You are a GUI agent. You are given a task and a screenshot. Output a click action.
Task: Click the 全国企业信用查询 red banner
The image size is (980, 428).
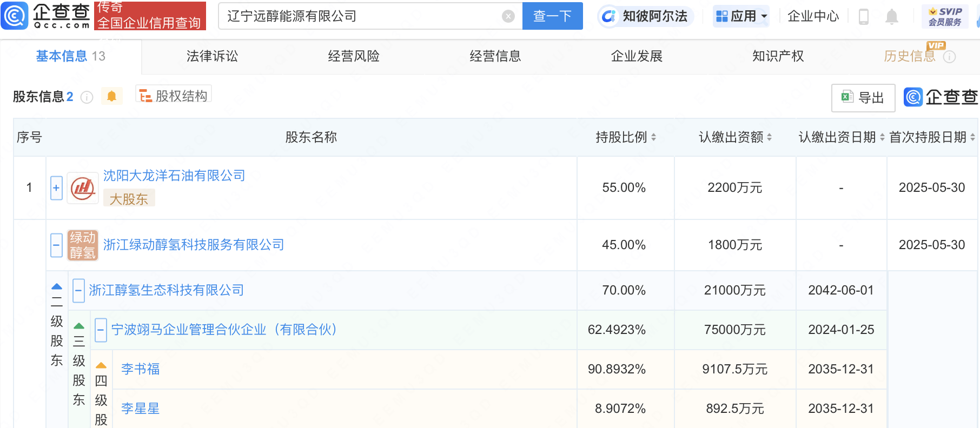[x=150, y=16]
